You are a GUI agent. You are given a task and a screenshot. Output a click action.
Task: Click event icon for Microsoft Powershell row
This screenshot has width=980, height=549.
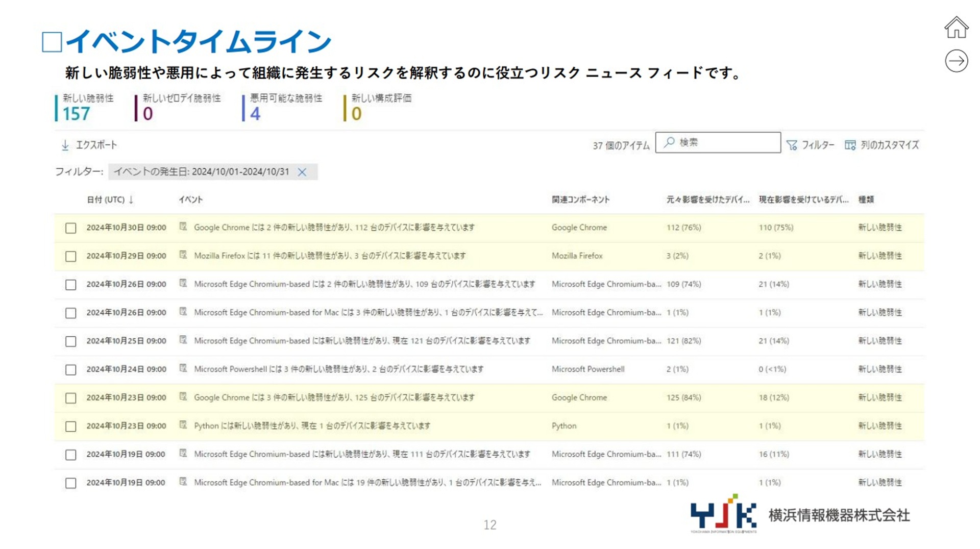point(183,368)
